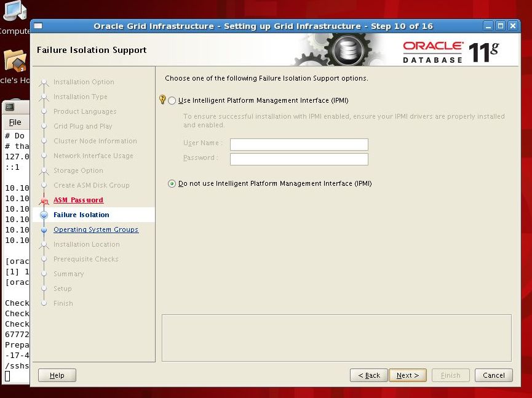532x398 pixels.
Task: Cancel the Grid Infrastructure installation
Action: coord(493,375)
